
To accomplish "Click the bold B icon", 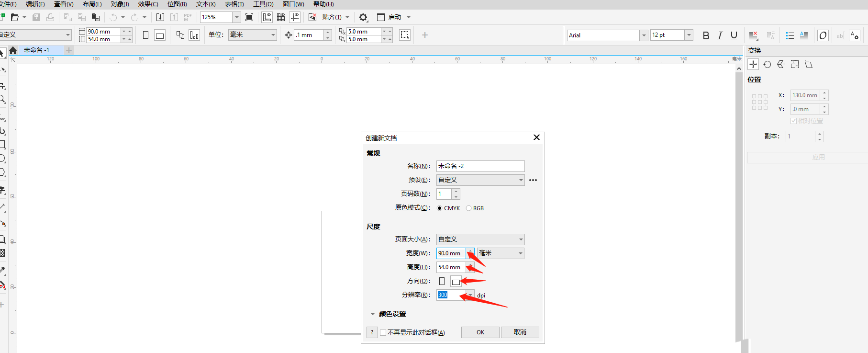I will (706, 35).
